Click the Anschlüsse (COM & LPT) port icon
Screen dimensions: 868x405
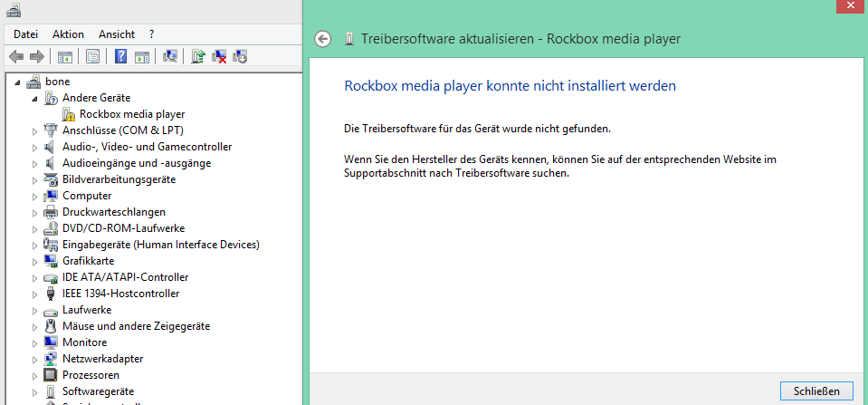(x=51, y=130)
